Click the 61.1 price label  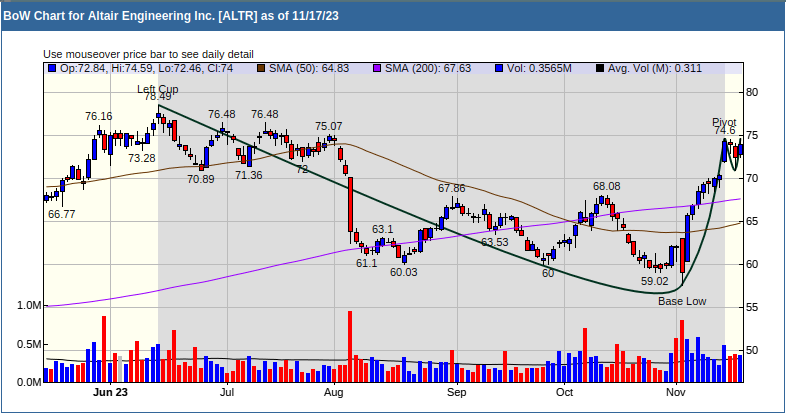[366, 264]
